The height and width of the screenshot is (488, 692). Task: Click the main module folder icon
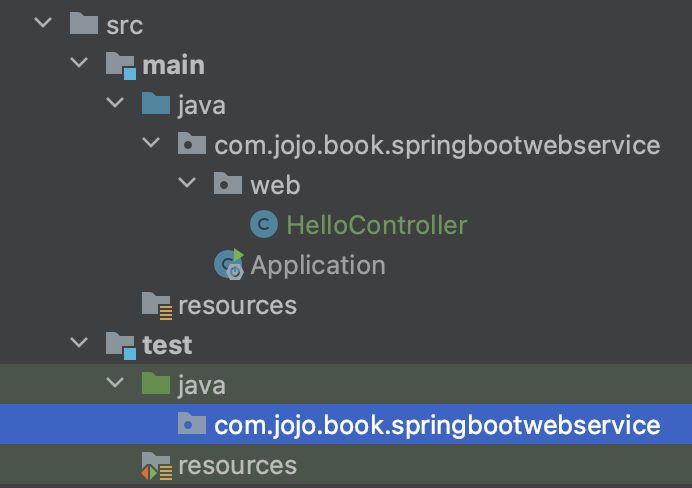(x=120, y=65)
